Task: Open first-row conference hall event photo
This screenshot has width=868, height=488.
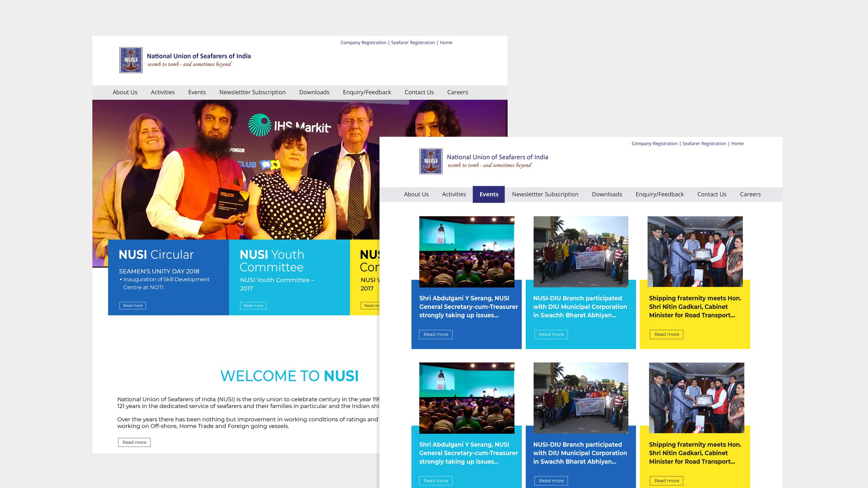Action: (467, 252)
